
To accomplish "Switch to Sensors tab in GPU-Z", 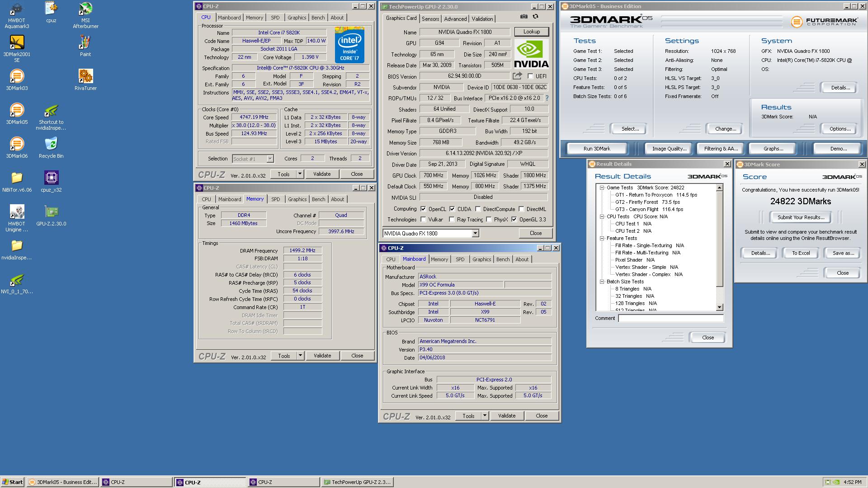I will 430,19.
